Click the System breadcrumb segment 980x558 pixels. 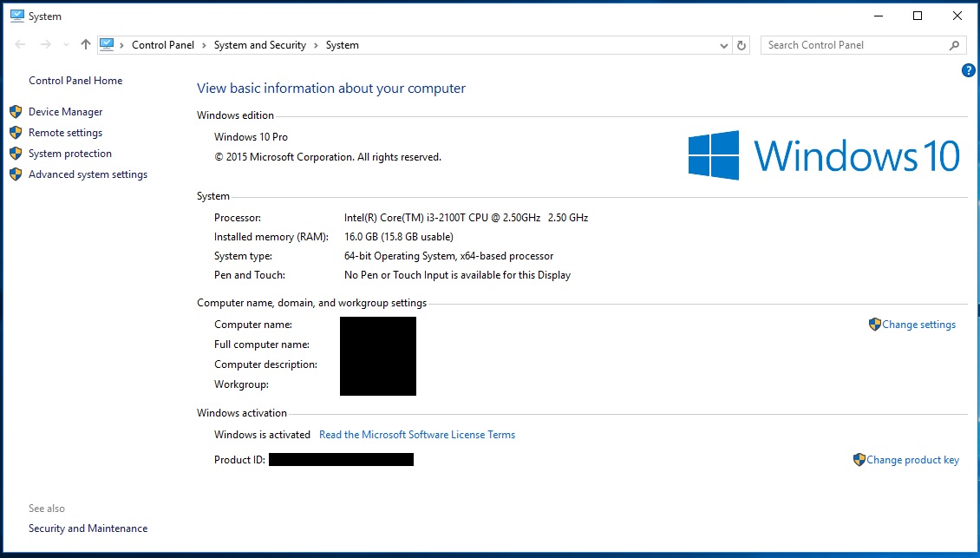343,45
